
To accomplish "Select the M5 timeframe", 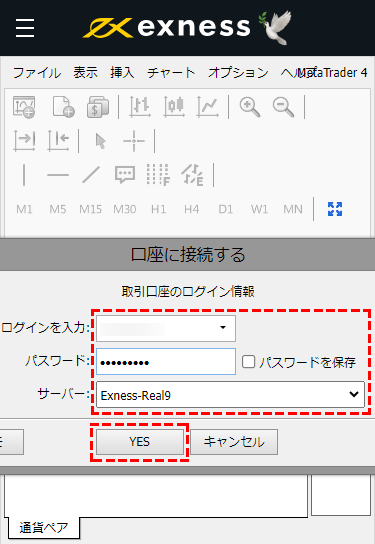I will [x=58, y=209].
